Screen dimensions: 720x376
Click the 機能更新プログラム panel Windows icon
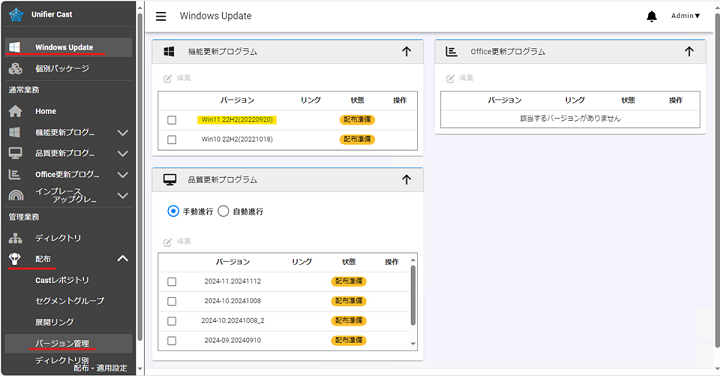click(x=169, y=51)
